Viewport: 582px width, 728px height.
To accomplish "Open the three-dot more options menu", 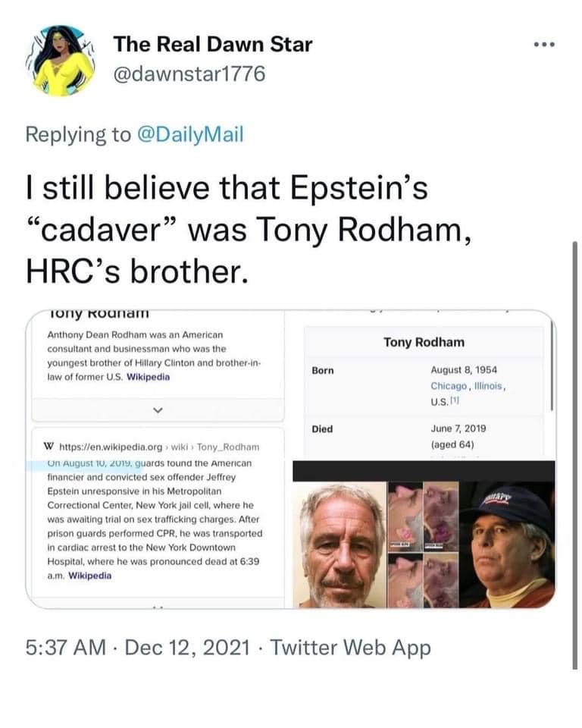I will [x=544, y=44].
